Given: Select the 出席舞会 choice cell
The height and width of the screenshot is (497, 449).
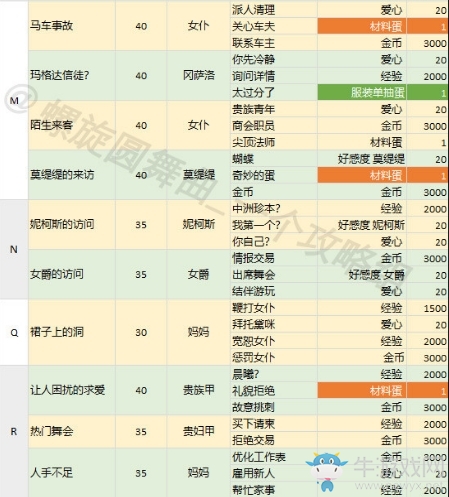Looking at the screenshot, I should tap(274, 275).
